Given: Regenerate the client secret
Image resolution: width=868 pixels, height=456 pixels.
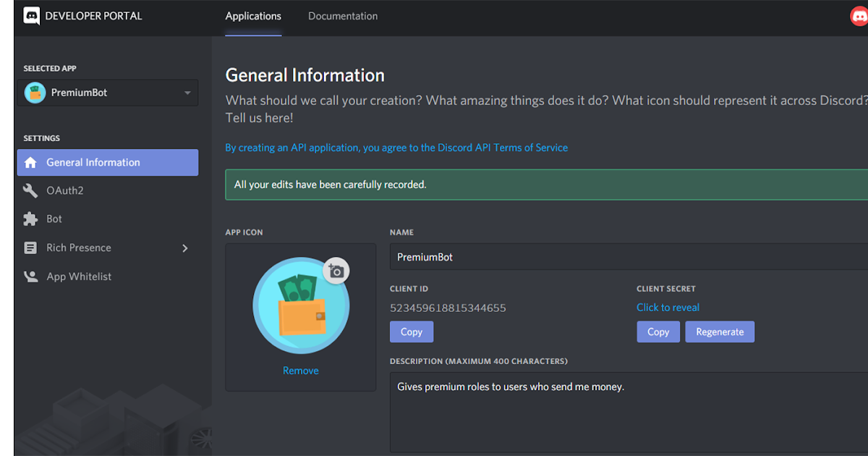Looking at the screenshot, I should [x=720, y=332].
